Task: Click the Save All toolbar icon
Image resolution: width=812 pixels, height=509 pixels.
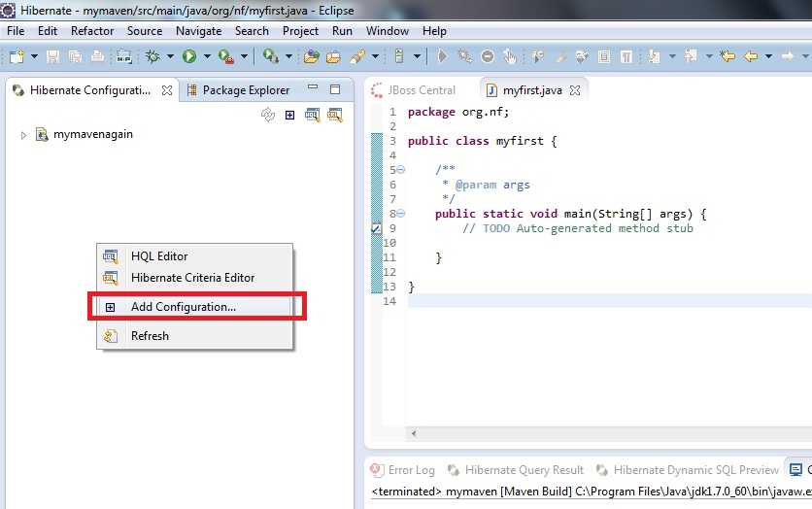Action: pos(76,56)
